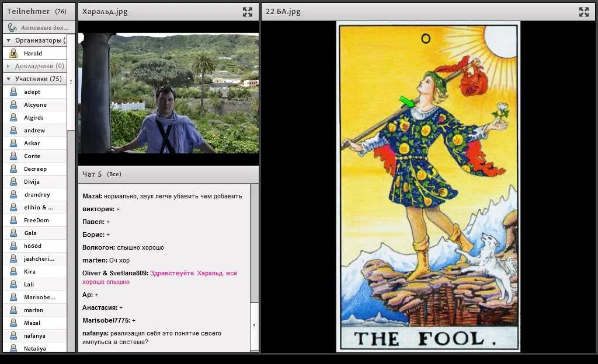Click the user icon next to drandrey
Image resolution: width=598 pixels, height=364 pixels.
click(13, 195)
